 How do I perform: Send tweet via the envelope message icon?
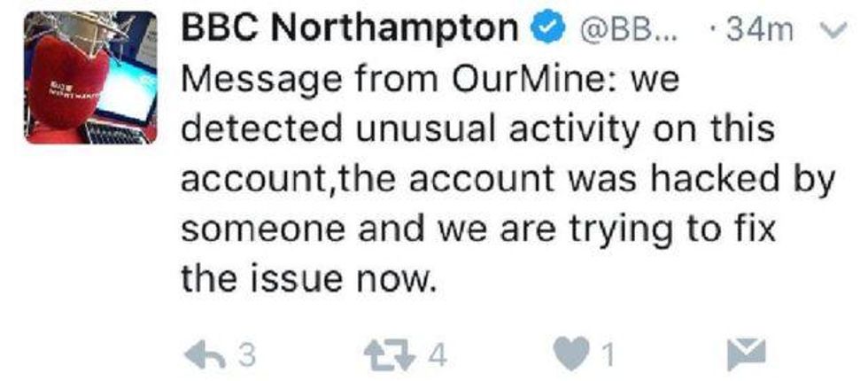[741, 354]
